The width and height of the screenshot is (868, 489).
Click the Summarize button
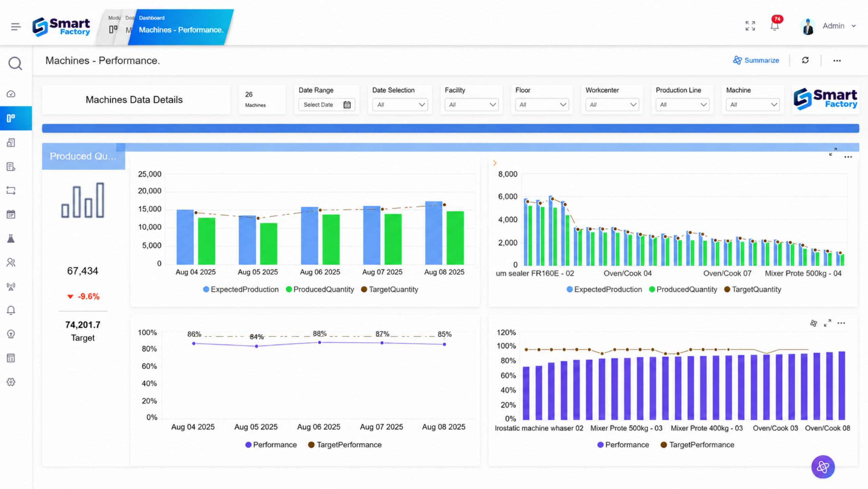click(x=756, y=60)
